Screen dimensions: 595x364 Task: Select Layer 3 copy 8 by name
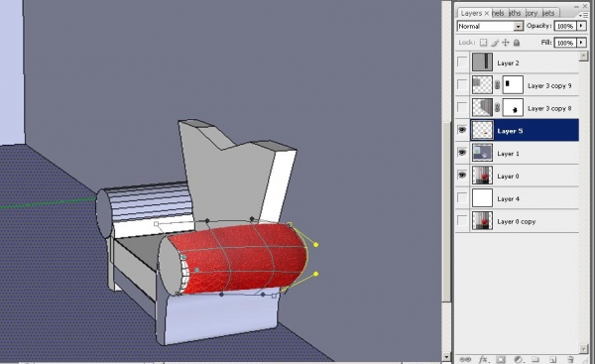click(549, 108)
